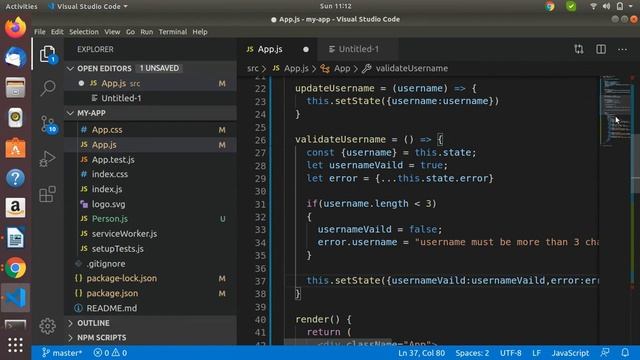640x360 pixels.
Task: Open the Terminal menu
Action: [173, 32]
